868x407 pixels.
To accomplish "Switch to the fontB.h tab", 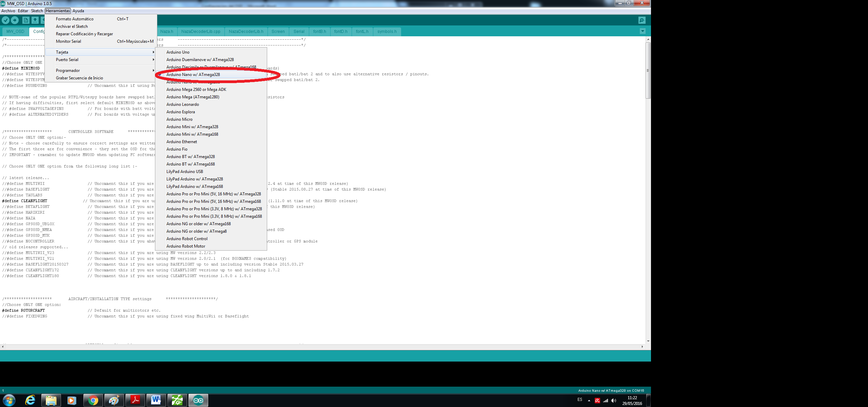I will tap(319, 32).
